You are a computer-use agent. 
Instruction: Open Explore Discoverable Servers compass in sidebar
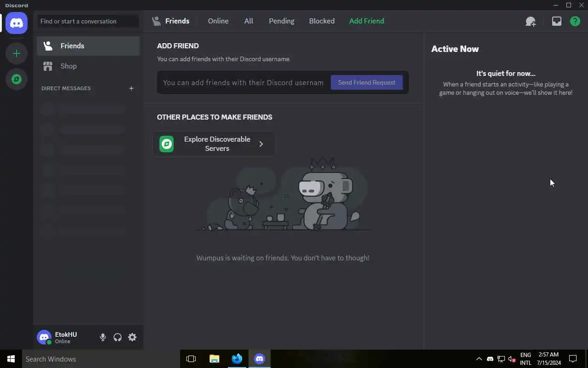click(x=17, y=79)
